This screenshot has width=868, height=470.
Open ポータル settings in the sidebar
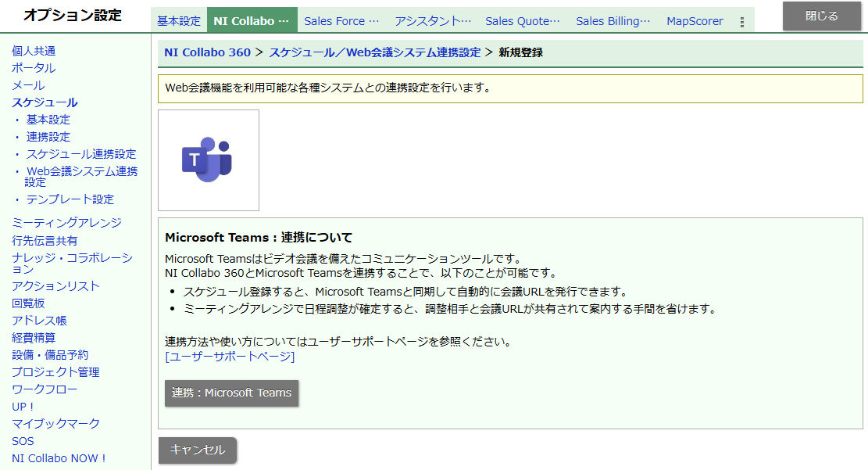tap(34, 68)
